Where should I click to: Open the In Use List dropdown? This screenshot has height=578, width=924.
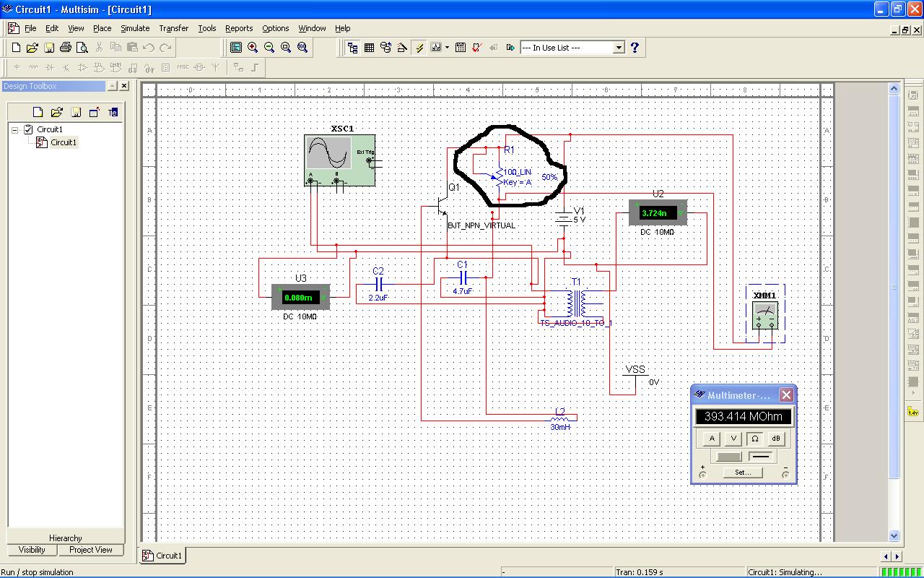(619, 48)
